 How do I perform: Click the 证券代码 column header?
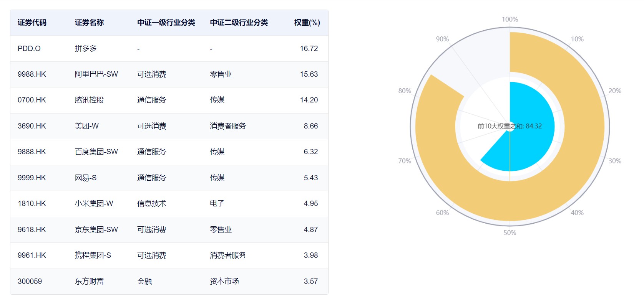[32, 23]
